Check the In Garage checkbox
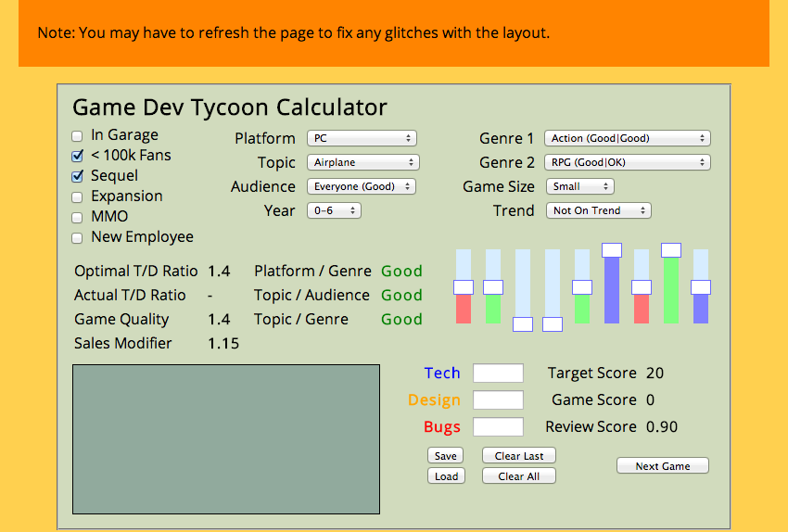This screenshot has height=532, width=788. click(77, 135)
